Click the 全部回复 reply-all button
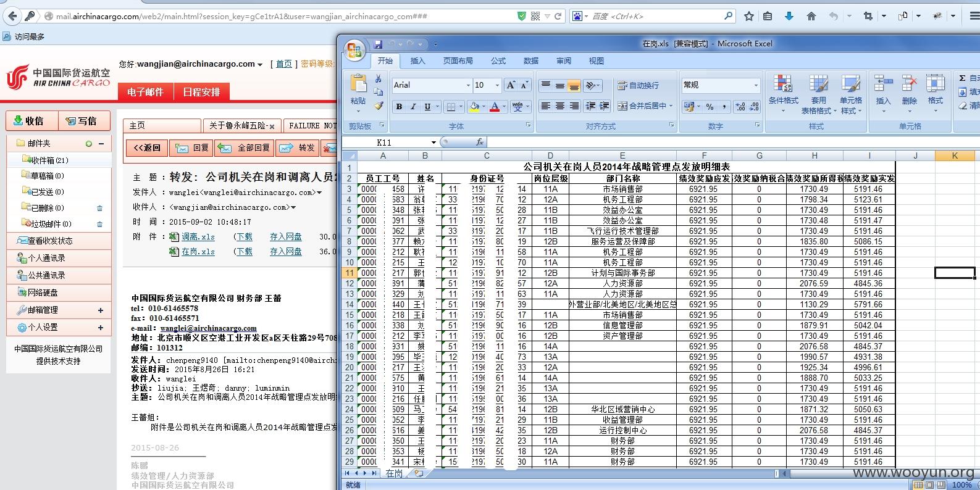The image size is (980, 490). [245, 148]
